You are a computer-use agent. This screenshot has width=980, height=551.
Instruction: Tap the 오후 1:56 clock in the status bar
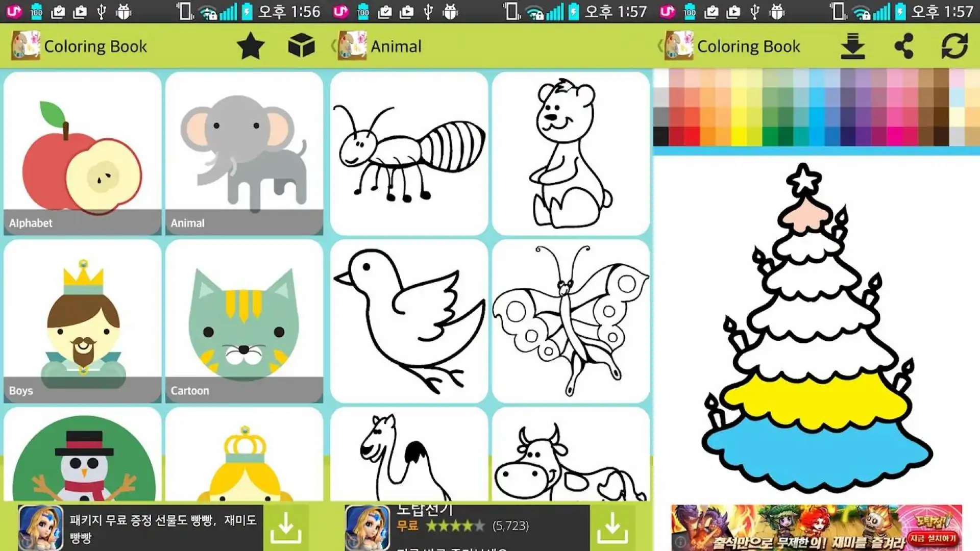(289, 12)
